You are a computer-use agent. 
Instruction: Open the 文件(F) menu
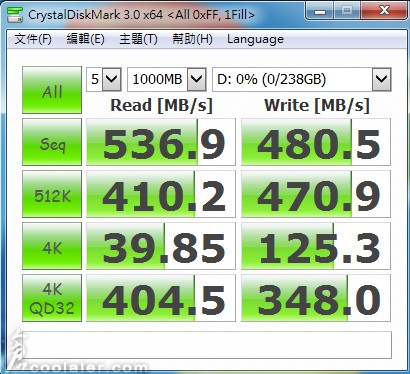[33, 39]
